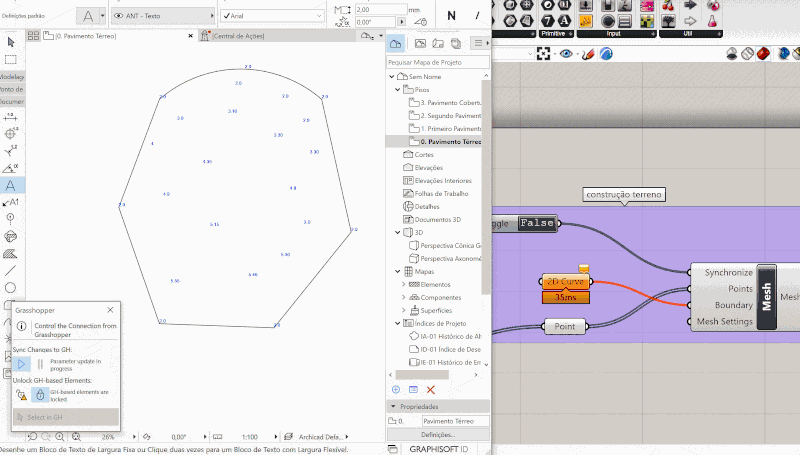Click the False boolean toggle value
800x455 pixels.
pos(537,223)
